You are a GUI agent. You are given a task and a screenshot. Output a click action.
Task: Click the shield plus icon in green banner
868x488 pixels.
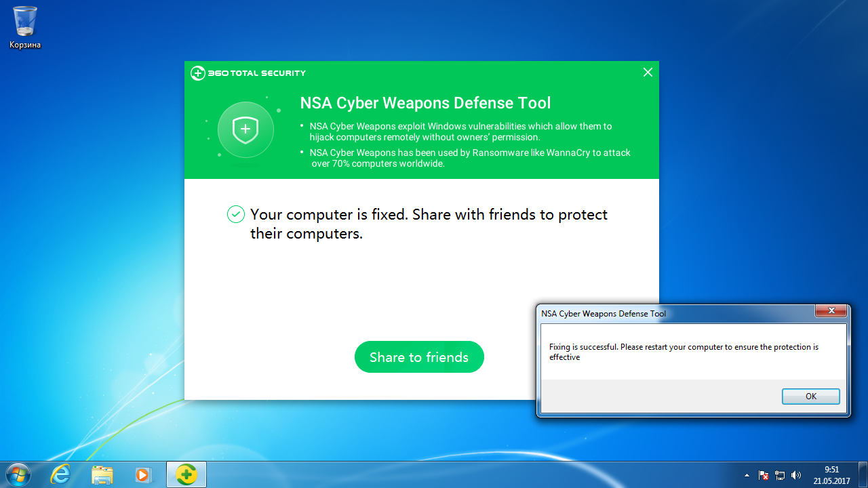[245, 129]
